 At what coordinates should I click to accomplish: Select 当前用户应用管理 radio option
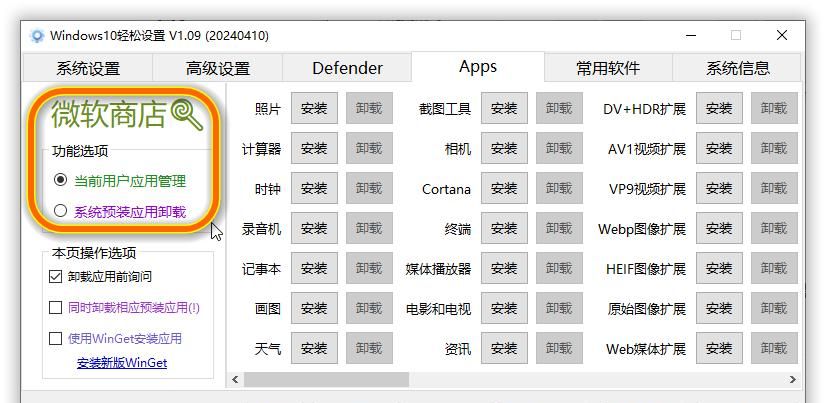point(120,181)
